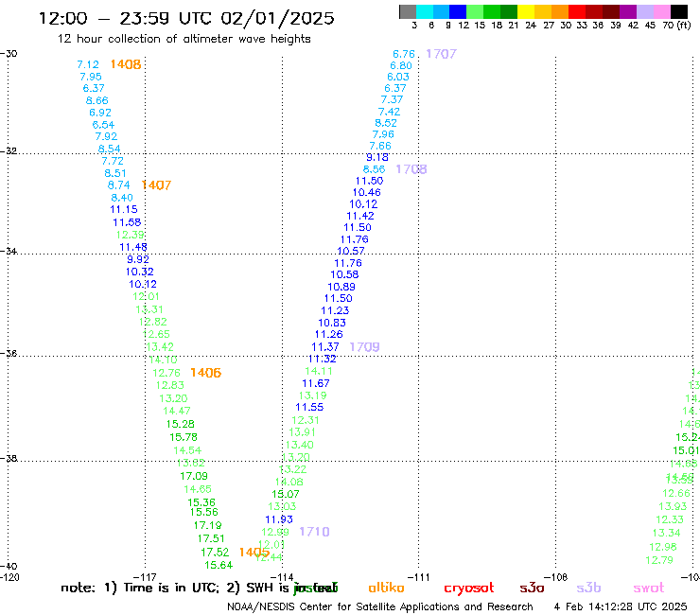Image resolution: width=700 pixels, height=615 pixels.
Task: Click the latitude axis label -30
Action: tap(9, 54)
